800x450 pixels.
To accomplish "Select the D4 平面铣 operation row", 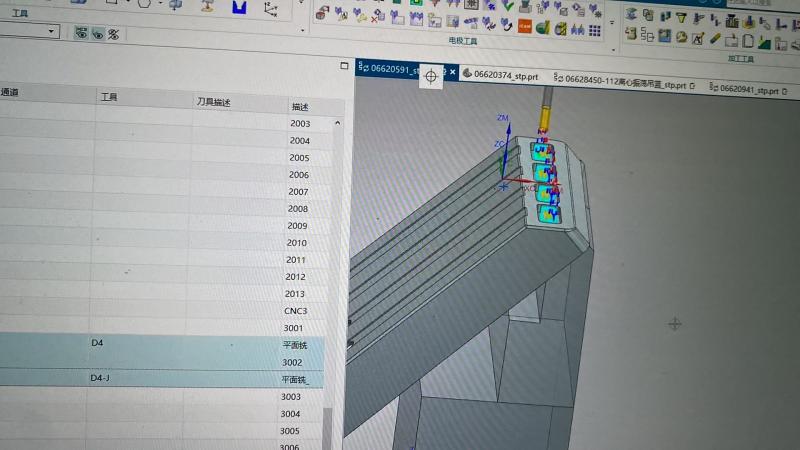I will tap(162, 344).
